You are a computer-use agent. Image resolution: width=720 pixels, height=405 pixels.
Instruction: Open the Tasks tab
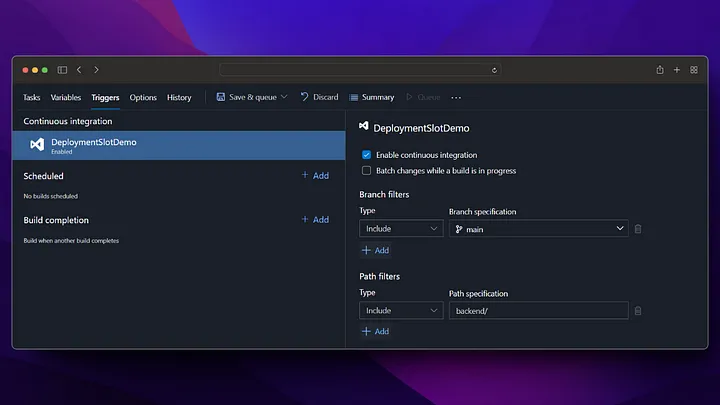pyautogui.click(x=32, y=97)
